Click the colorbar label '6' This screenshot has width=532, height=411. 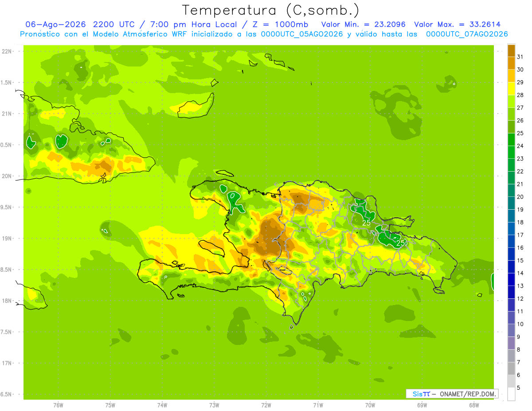519,375
